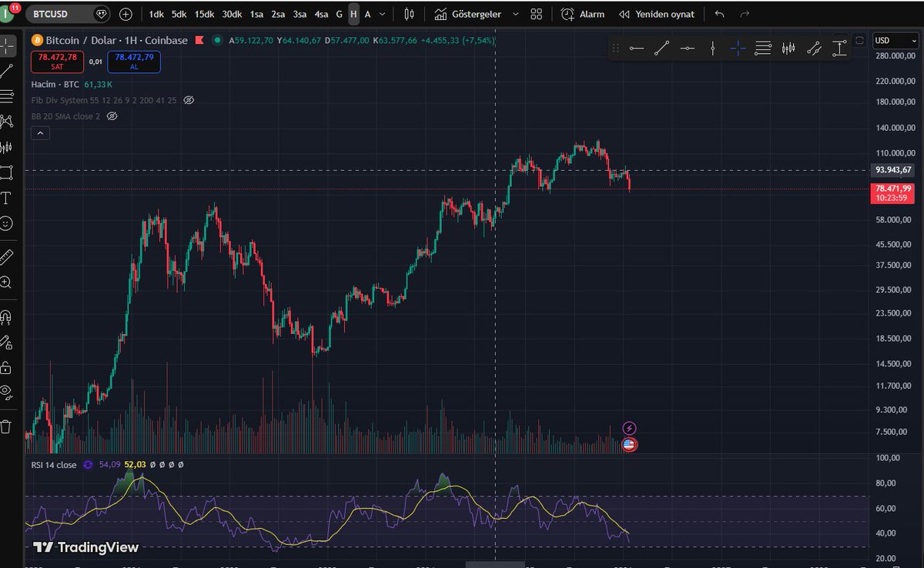Select horizontal ray in floating toolbar

pos(687,48)
